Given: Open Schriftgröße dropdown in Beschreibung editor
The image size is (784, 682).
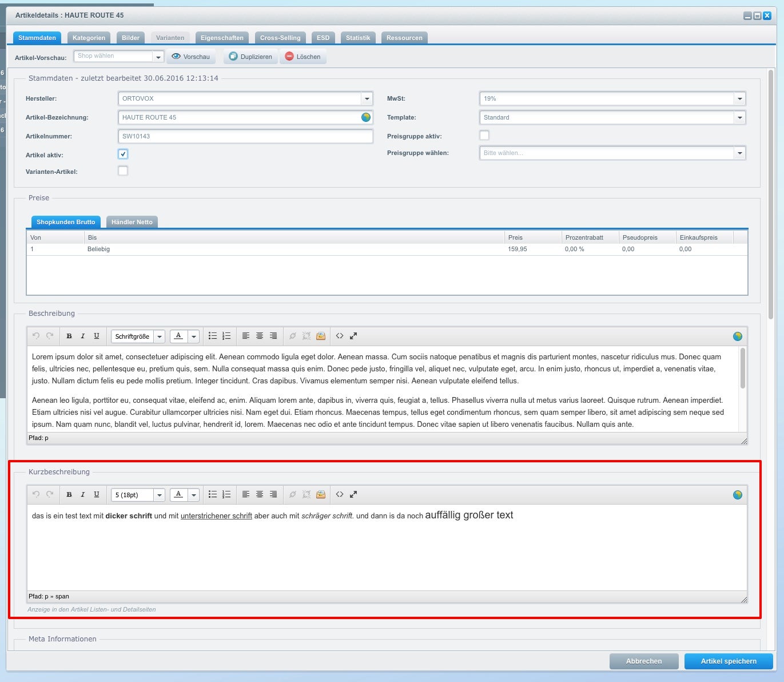Looking at the screenshot, I should click(x=160, y=336).
